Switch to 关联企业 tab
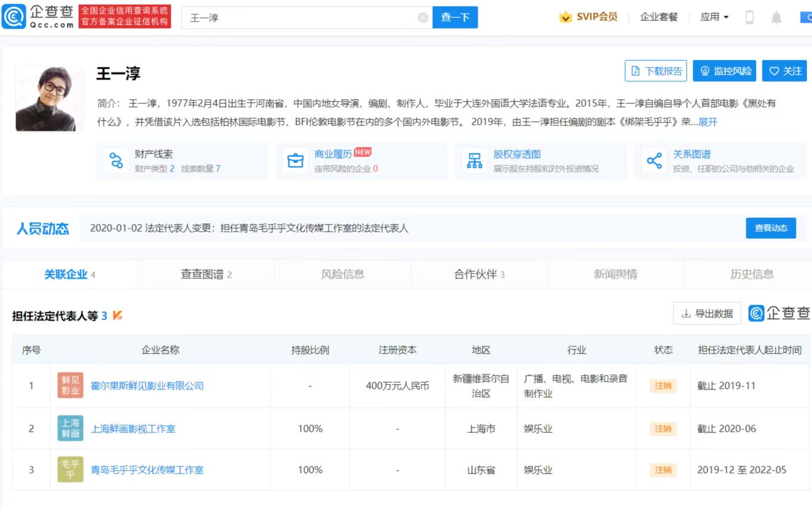812x510 pixels. click(x=70, y=275)
